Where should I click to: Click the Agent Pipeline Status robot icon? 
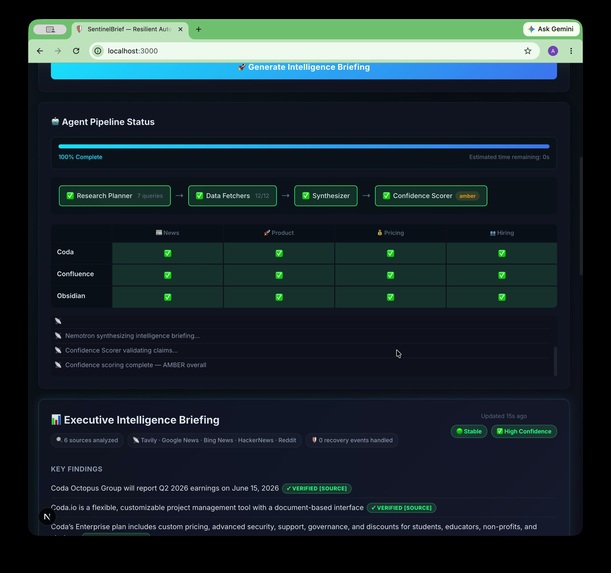55,121
